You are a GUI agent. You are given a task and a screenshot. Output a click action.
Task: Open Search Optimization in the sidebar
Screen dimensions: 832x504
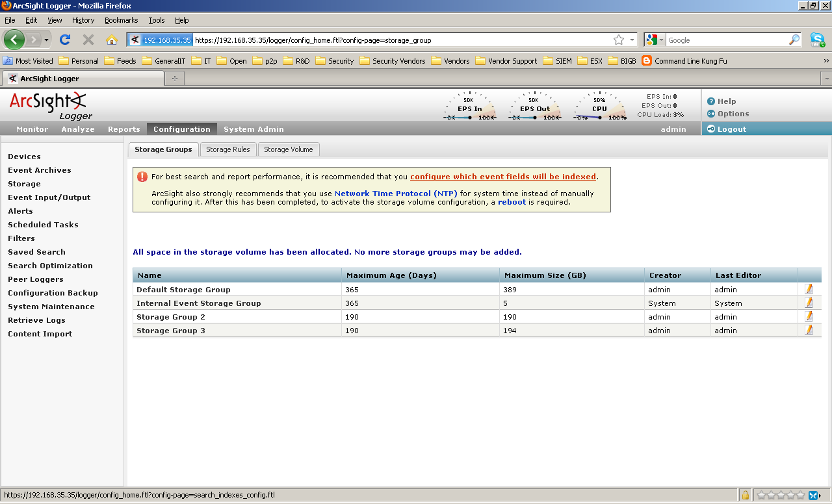tap(50, 266)
